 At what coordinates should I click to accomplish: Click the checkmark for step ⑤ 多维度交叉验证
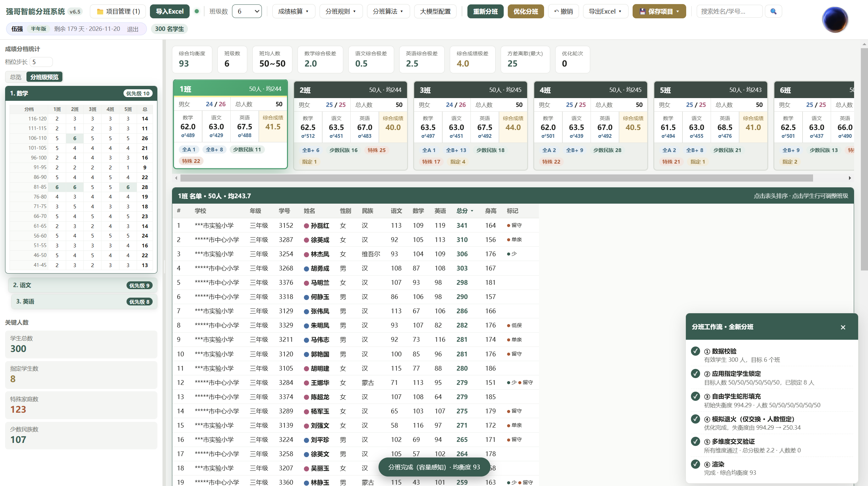click(695, 441)
